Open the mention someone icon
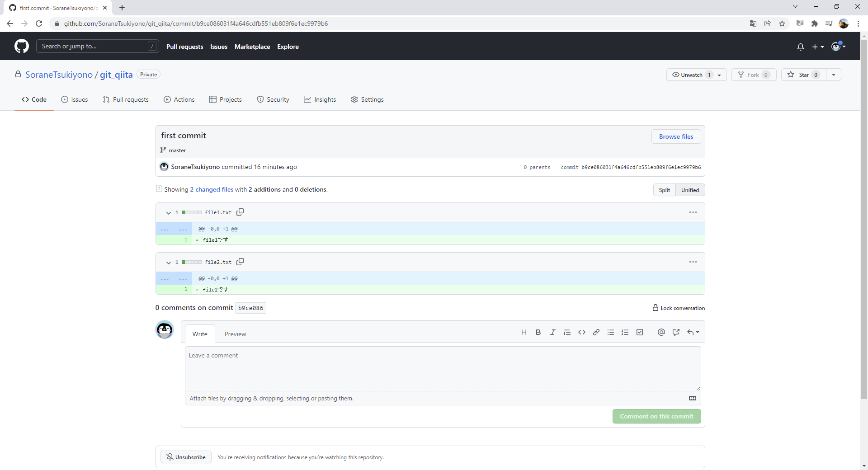 click(x=661, y=332)
